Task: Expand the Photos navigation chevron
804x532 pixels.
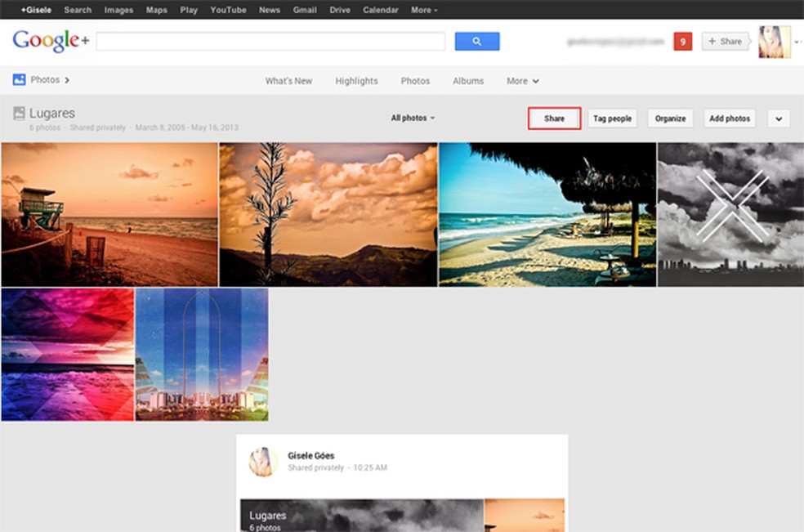Action: point(67,80)
